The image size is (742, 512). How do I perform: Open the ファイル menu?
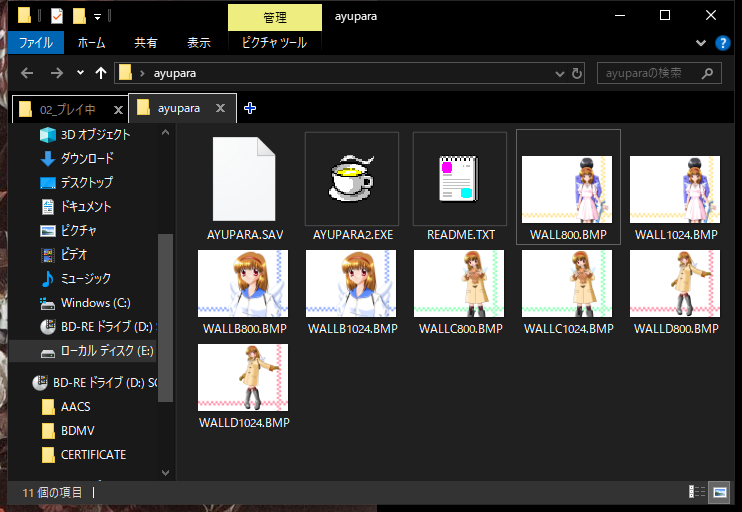[x=35, y=43]
